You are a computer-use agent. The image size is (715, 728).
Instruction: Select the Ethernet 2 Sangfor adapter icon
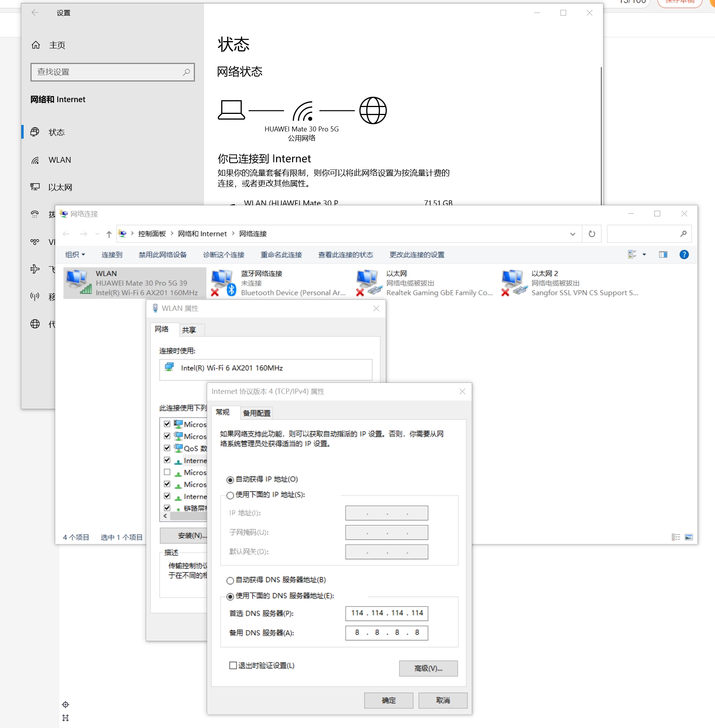click(514, 283)
